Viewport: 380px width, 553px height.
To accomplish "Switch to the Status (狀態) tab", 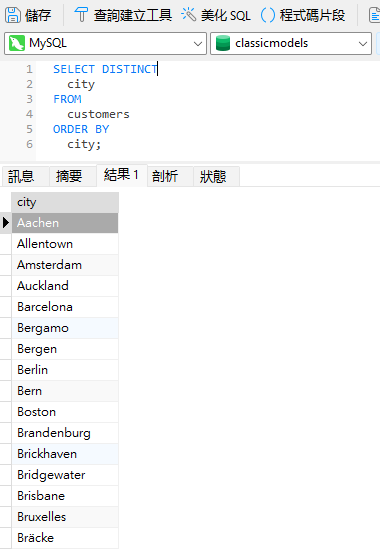I will [x=217, y=176].
